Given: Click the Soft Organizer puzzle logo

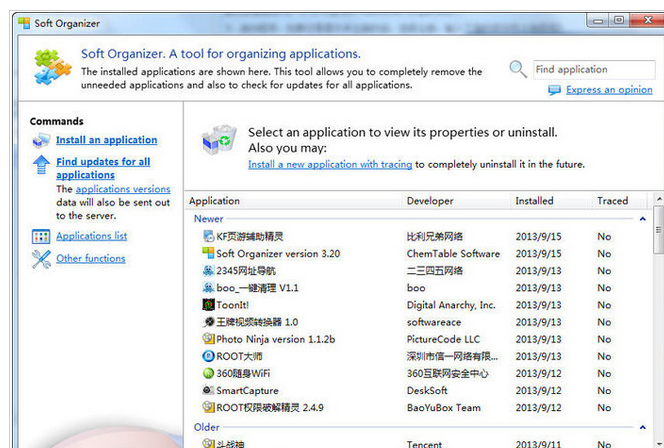Looking at the screenshot, I should pos(53,66).
